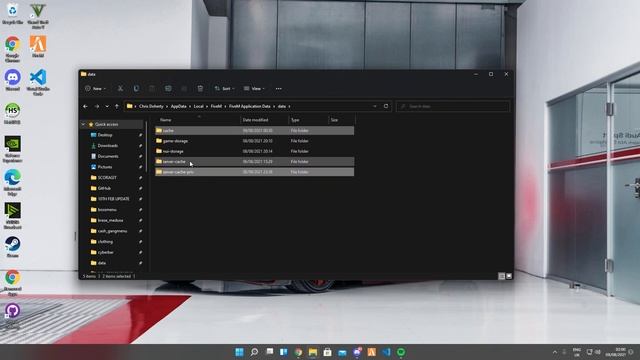640x360 pixels.
Task: Open data folder in sidebar
Action: (x=102, y=263)
